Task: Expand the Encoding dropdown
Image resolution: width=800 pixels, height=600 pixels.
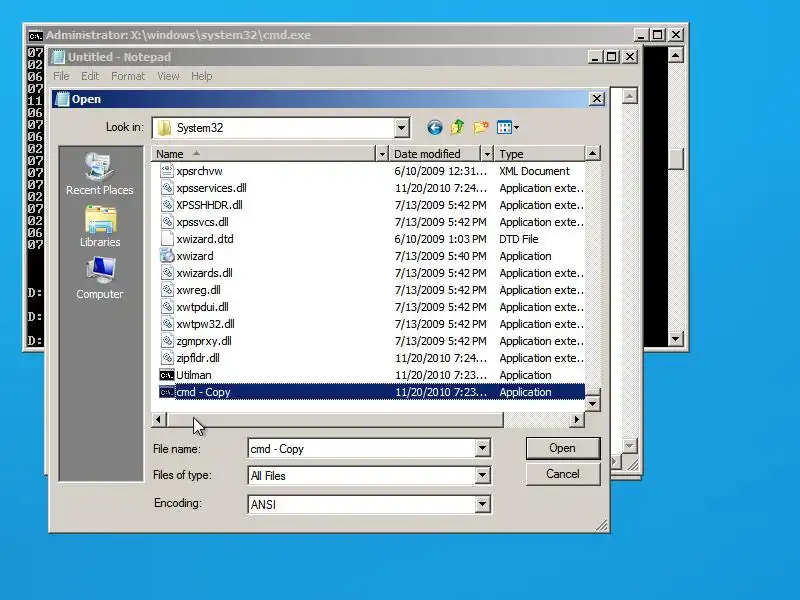Action: [x=482, y=504]
